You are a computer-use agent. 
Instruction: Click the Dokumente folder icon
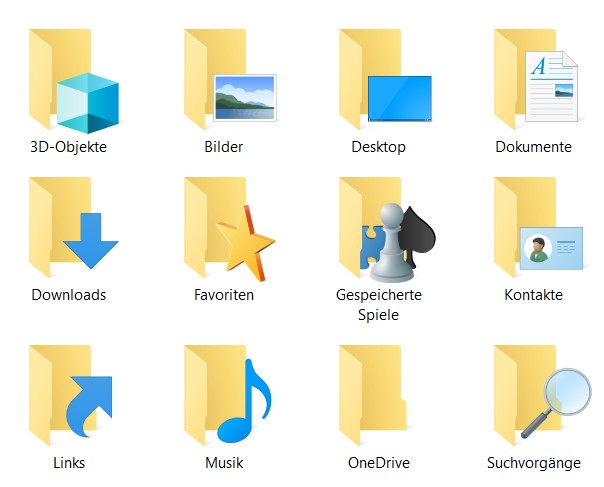(535, 80)
